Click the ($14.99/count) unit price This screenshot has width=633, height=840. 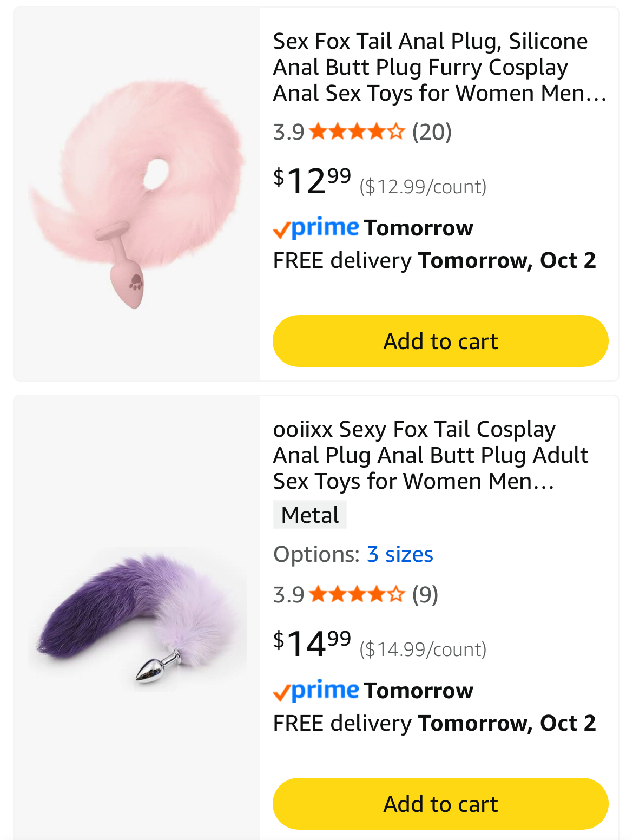tap(423, 649)
